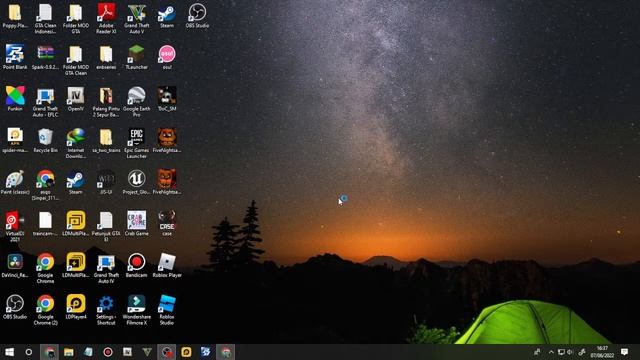The height and width of the screenshot is (360, 640).
Task: Open the Poppy Playtime folder
Action: (15, 16)
